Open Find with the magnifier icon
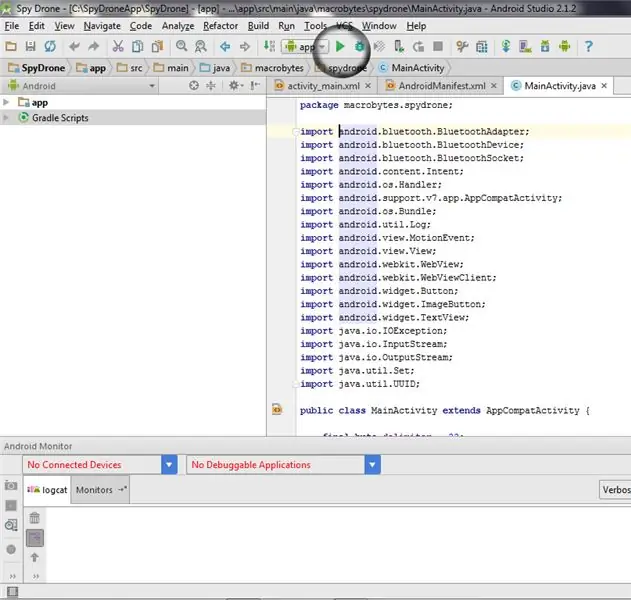This screenshot has width=631, height=600. click(x=181, y=46)
